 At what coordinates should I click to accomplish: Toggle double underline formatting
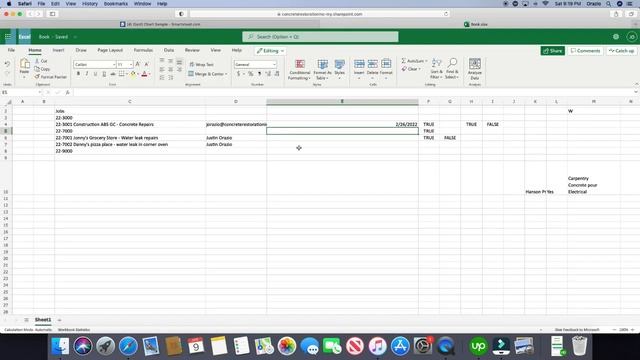pos(104,74)
